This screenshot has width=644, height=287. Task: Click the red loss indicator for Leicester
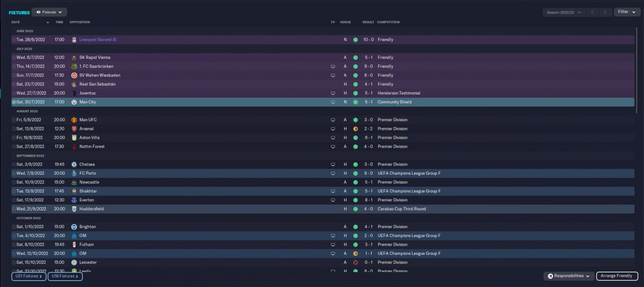pyautogui.click(x=355, y=262)
